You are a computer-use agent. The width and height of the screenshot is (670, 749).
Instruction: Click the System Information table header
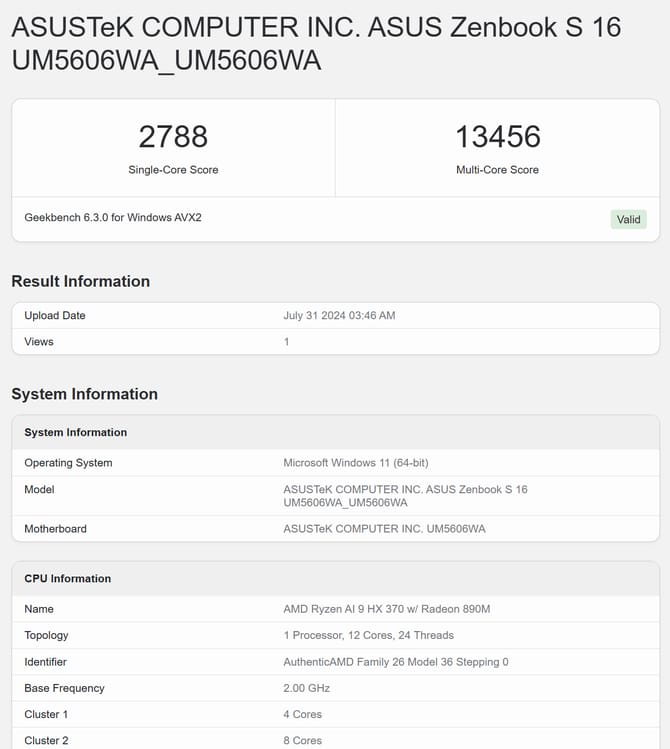(x=76, y=433)
